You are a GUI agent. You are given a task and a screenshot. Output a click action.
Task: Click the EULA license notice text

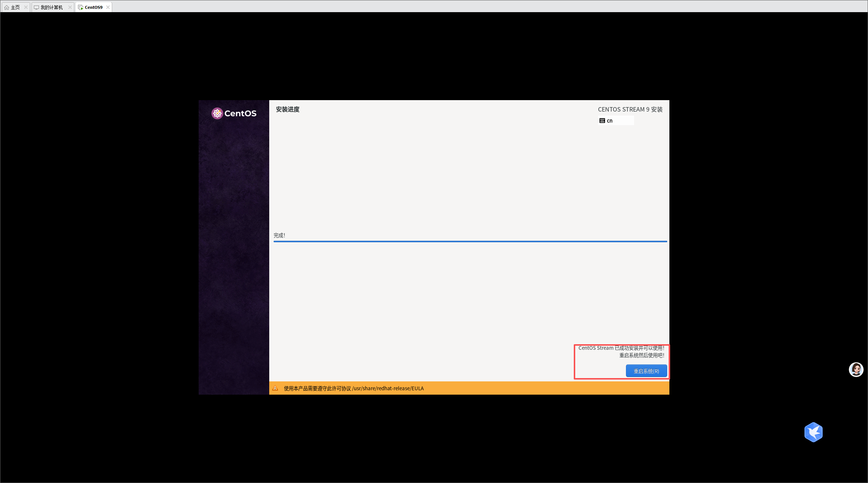coord(354,388)
